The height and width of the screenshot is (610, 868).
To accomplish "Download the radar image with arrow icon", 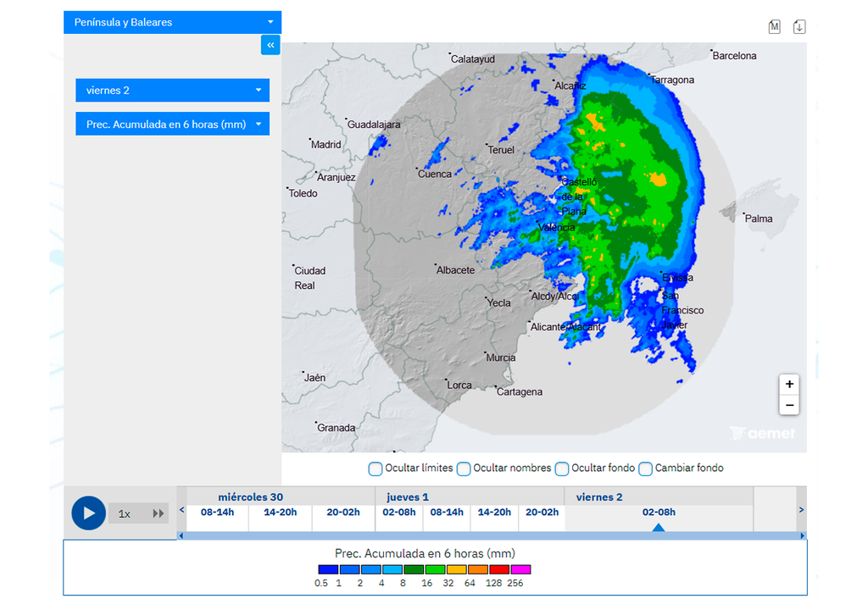I will click(798, 26).
